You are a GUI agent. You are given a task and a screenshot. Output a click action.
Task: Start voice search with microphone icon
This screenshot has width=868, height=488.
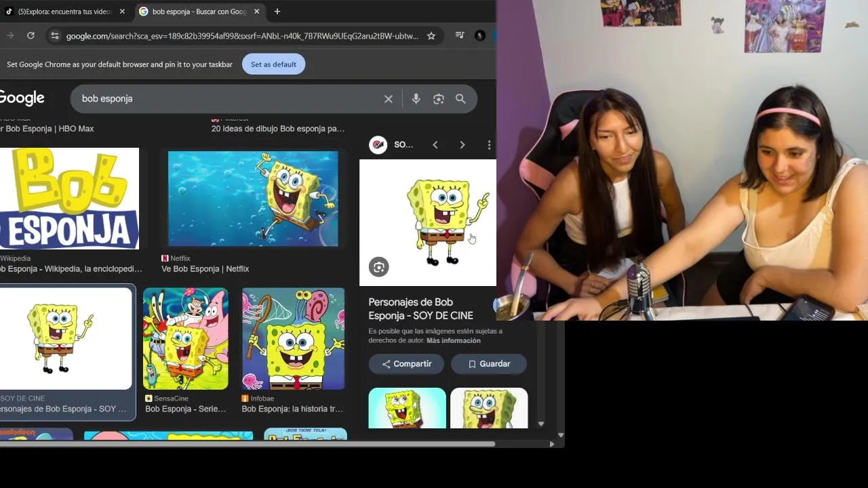(416, 99)
